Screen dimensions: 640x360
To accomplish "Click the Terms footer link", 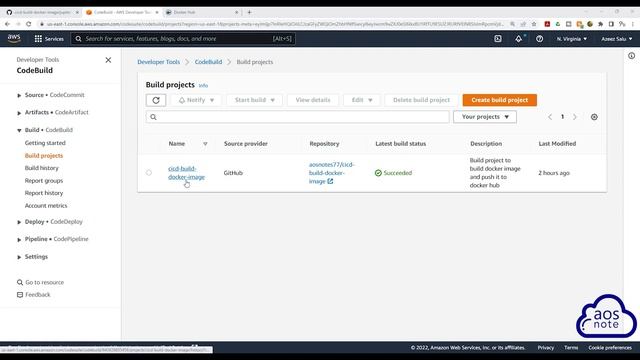I will click(x=571, y=348).
